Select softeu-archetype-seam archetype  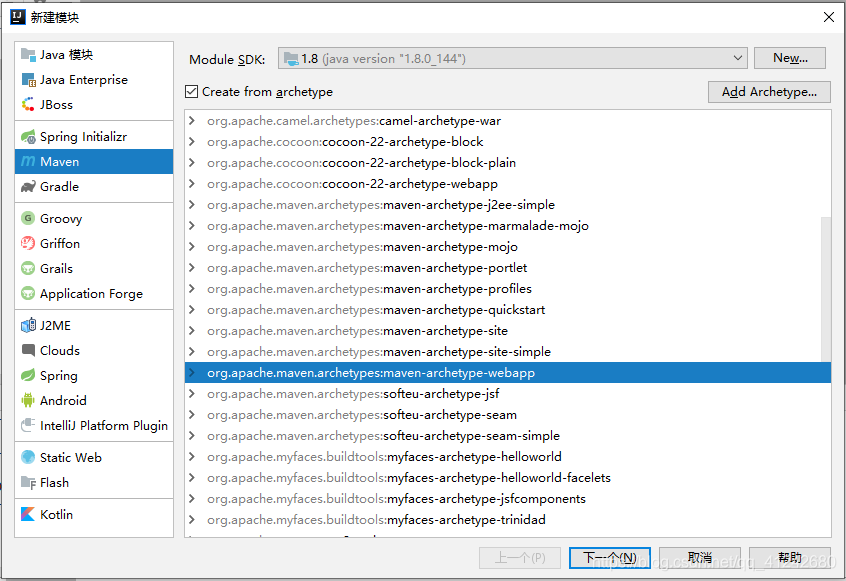[x=507, y=415]
